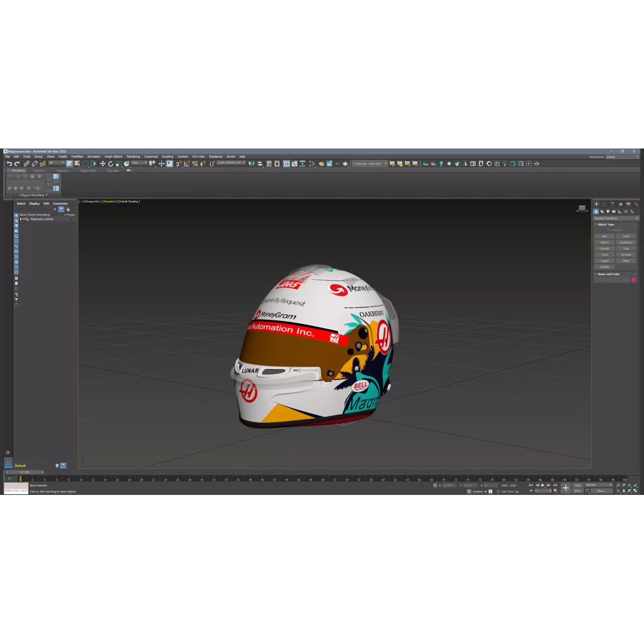Click the Undo icon
The image size is (644, 644).
click(x=9, y=162)
